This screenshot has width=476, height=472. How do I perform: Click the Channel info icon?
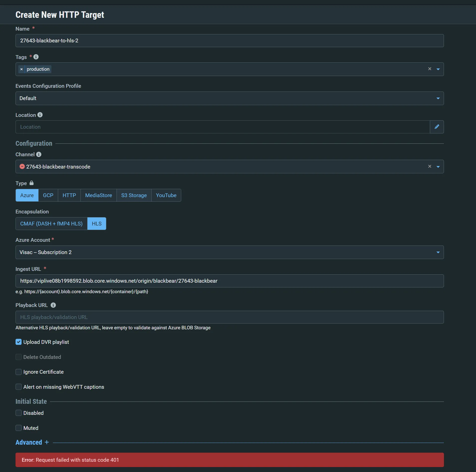pos(39,154)
